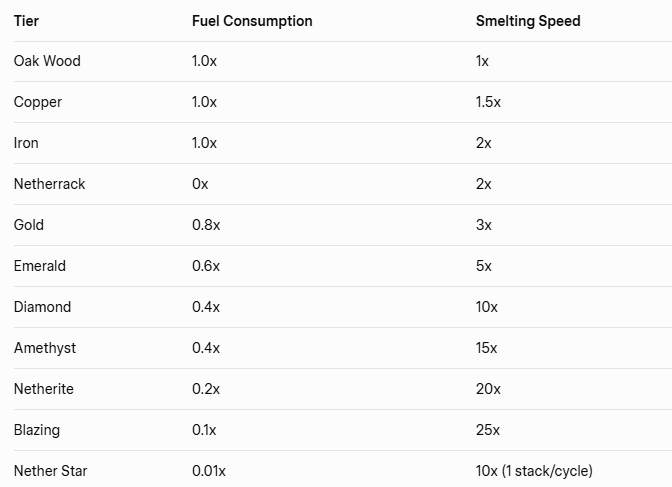Select Nether Star's 0.01x fuel value

(x=209, y=471)
